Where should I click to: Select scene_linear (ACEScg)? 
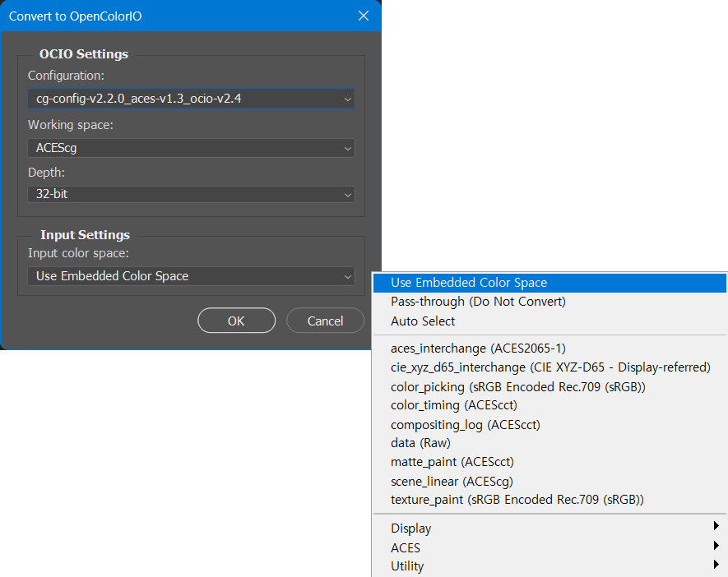(x=549, y=481)
